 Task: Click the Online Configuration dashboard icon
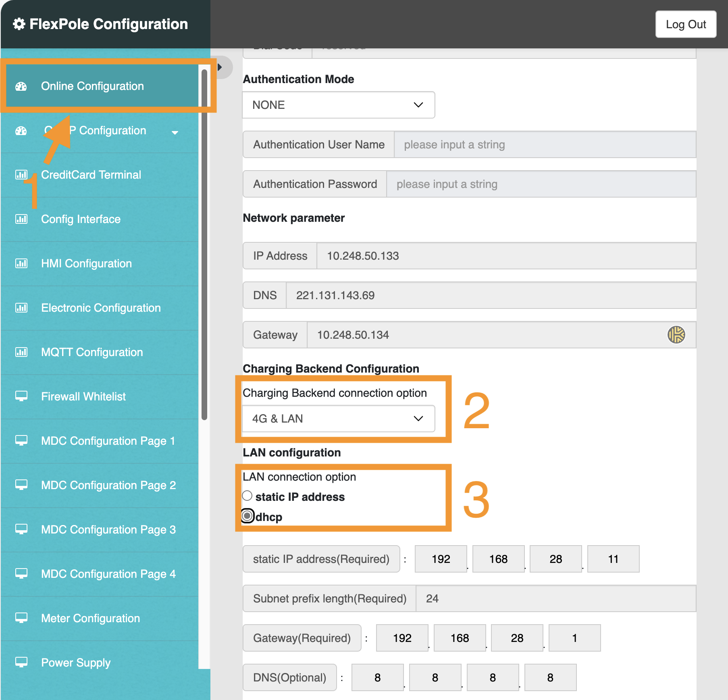click(21, 86)
